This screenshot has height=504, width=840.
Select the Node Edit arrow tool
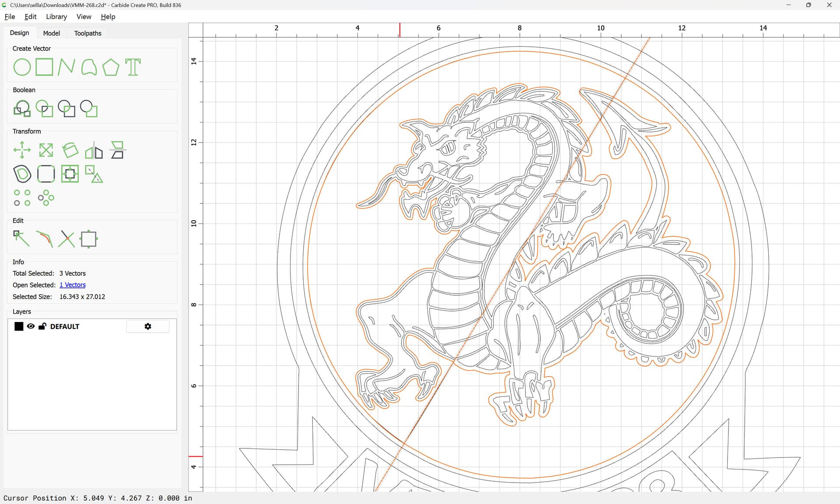tap(21, 239)
